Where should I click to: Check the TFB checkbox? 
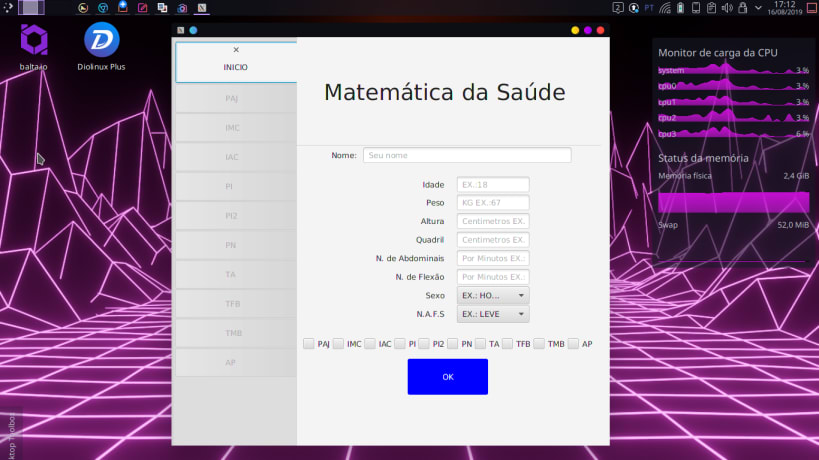tap(508, 344)
